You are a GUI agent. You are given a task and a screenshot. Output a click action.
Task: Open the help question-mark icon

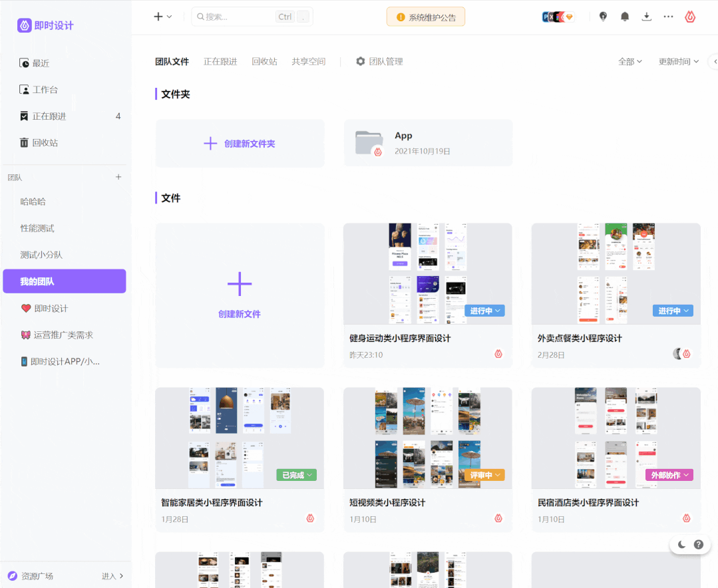pyautogui.click(x=698, y=545)
